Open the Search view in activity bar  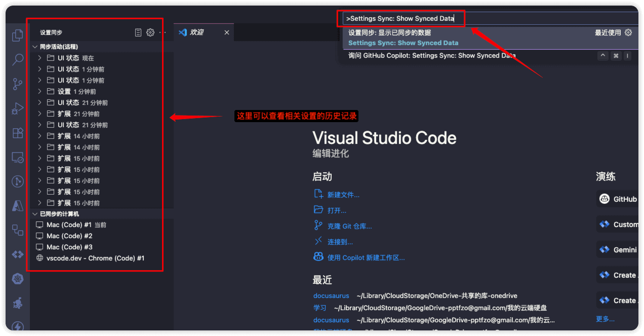tap(18, 60)
